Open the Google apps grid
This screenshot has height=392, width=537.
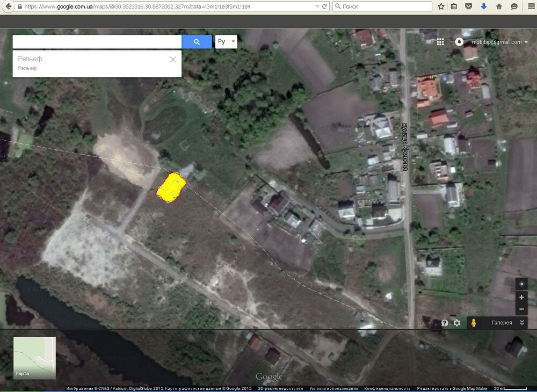pos(440,42)
